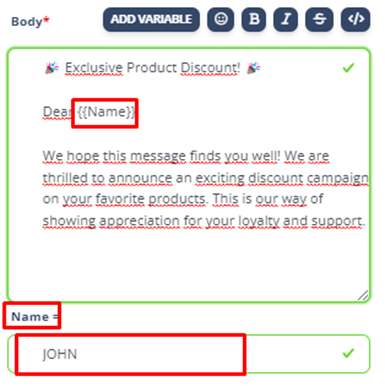This screenshot has width=385, height=387.
Task: Click the right party popper emoji
Action: pyautogui.click(x=253, y=68)
